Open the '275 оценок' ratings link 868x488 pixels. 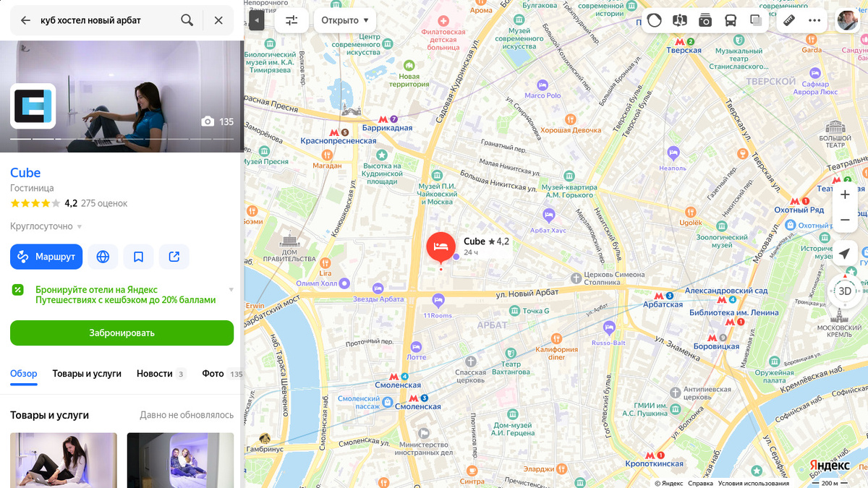(x=104, y=203)
